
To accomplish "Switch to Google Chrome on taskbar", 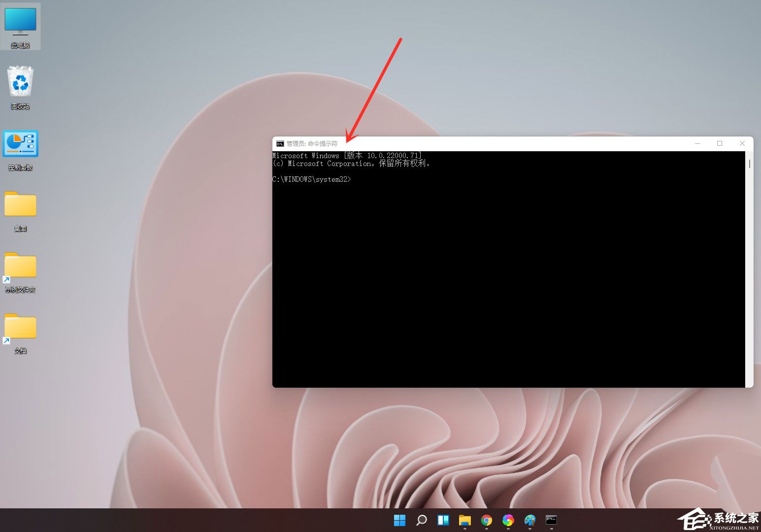I will pyautogui.click(x=487, y=520).
